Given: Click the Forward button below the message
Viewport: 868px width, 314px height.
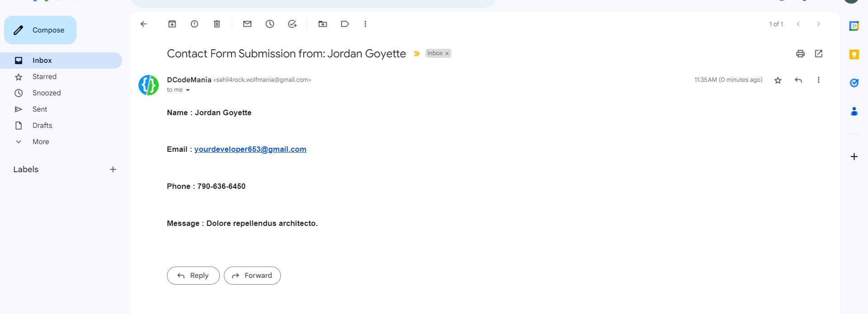Looking at the screenshot, I should click(x=252, y=276).
